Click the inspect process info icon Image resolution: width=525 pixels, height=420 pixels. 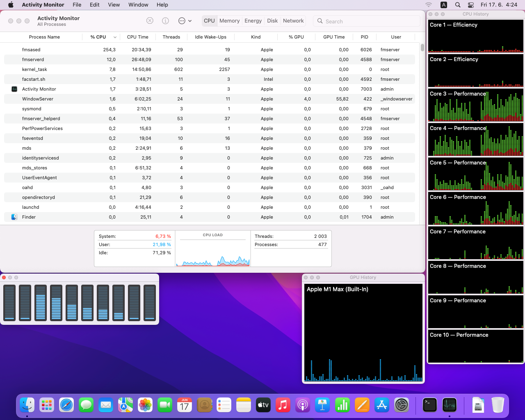point(166,21)
